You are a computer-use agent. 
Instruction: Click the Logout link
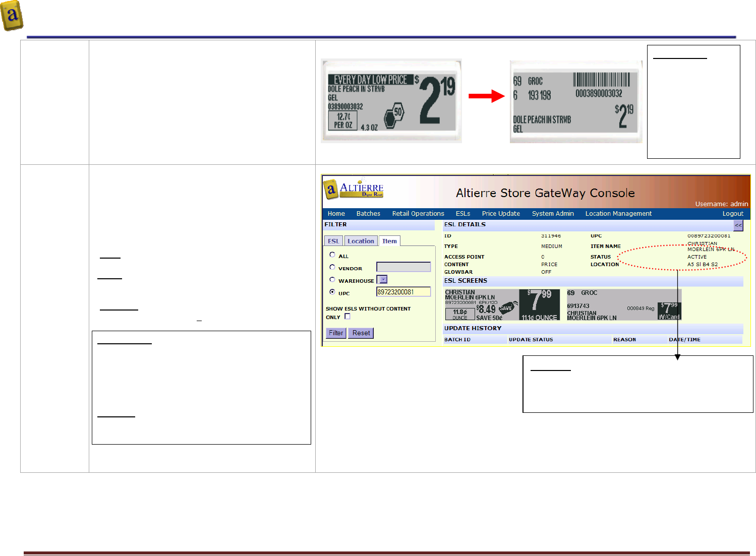pos(733,214)
